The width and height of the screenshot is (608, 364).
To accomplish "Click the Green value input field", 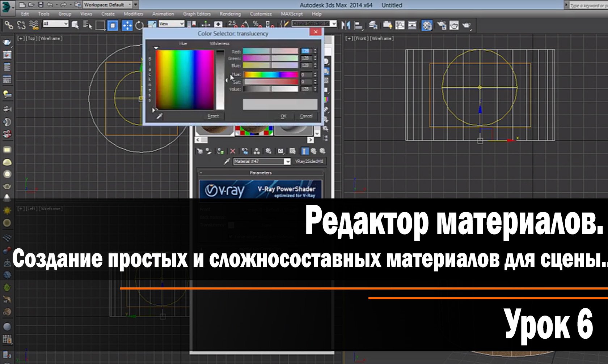I will [306, 58].
